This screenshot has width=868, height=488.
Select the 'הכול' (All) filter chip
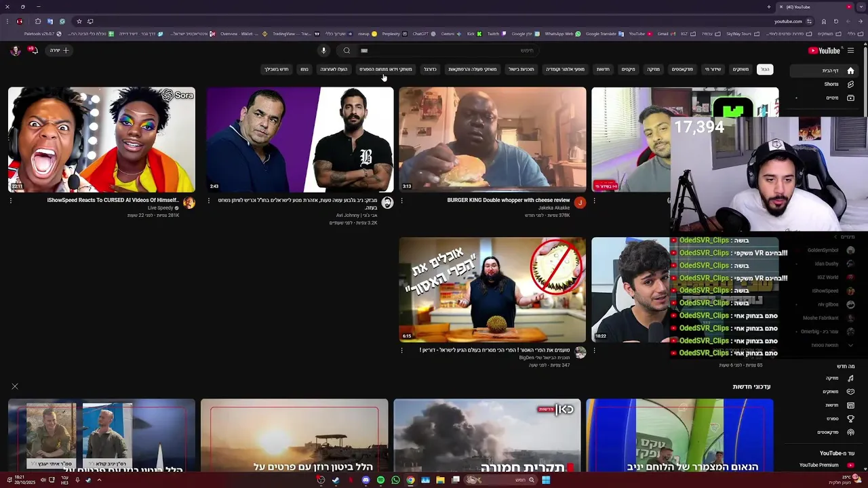tap(764, 69)
